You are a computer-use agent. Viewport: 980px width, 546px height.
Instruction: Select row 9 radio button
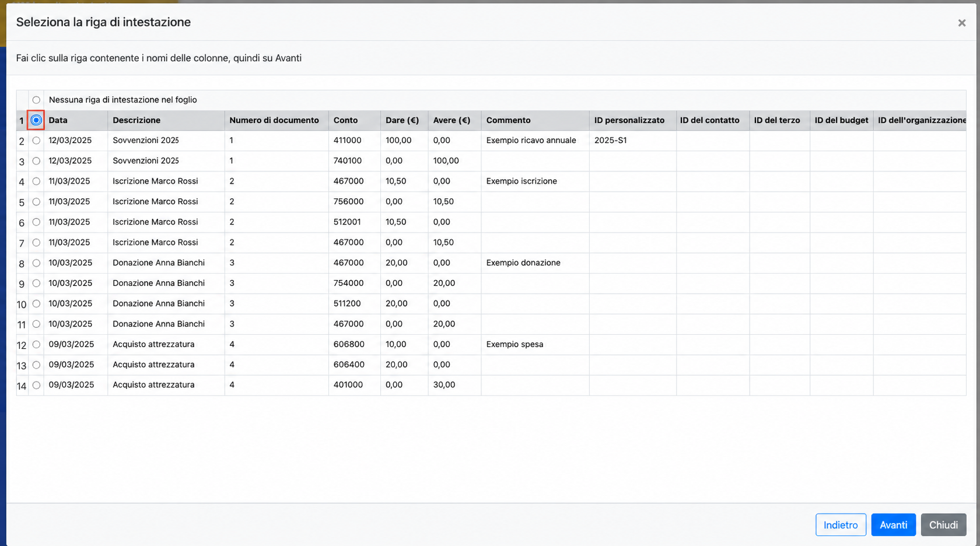(36, 283)
